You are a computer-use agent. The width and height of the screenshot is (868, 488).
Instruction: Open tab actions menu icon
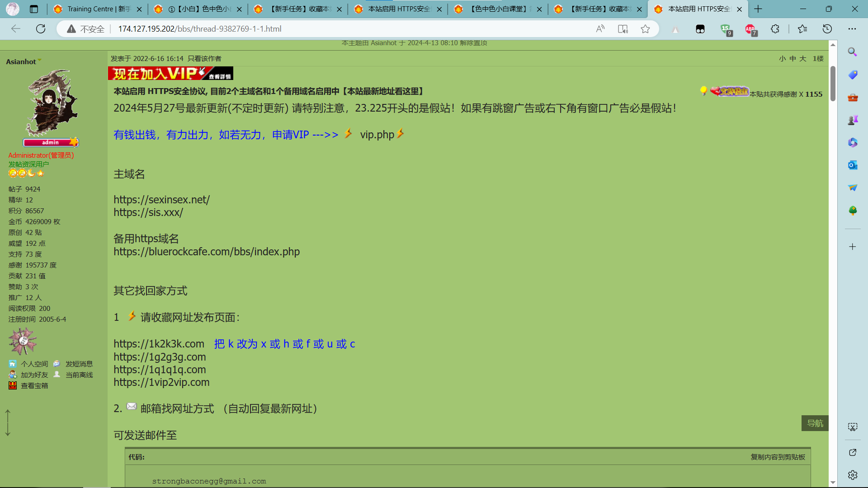34,9
